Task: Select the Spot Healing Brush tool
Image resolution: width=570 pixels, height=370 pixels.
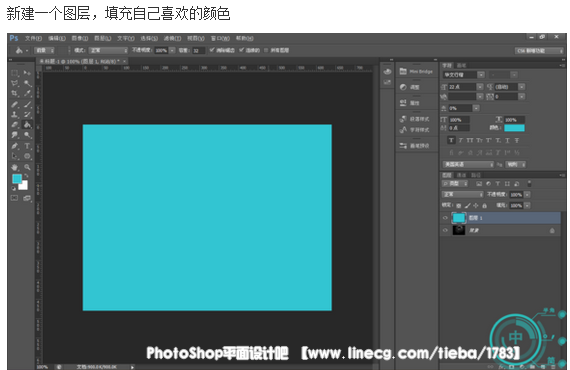Action: pyautogui.click(x=15, y=105)
